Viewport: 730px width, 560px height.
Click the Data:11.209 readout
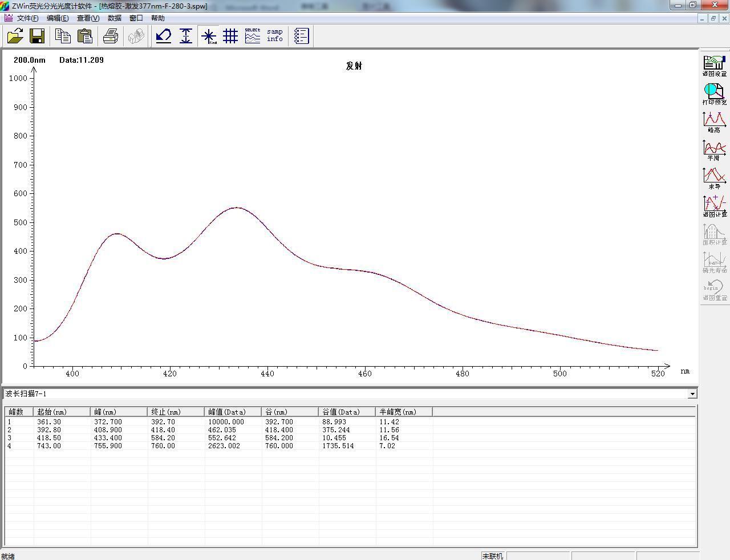tap(82, 60)
